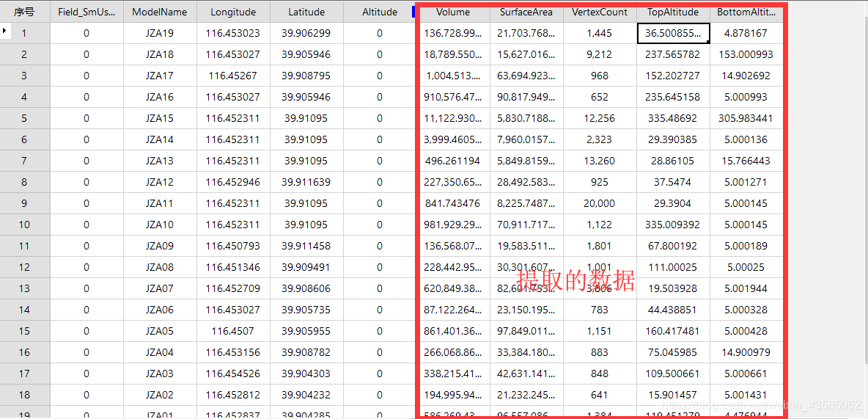Select the Field_SmUs... column header

click(87, 12)
